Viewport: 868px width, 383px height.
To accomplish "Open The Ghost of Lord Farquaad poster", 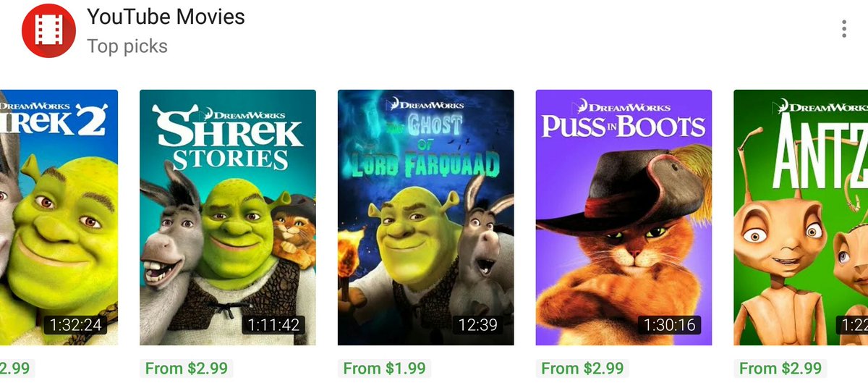I will point(426,217).
